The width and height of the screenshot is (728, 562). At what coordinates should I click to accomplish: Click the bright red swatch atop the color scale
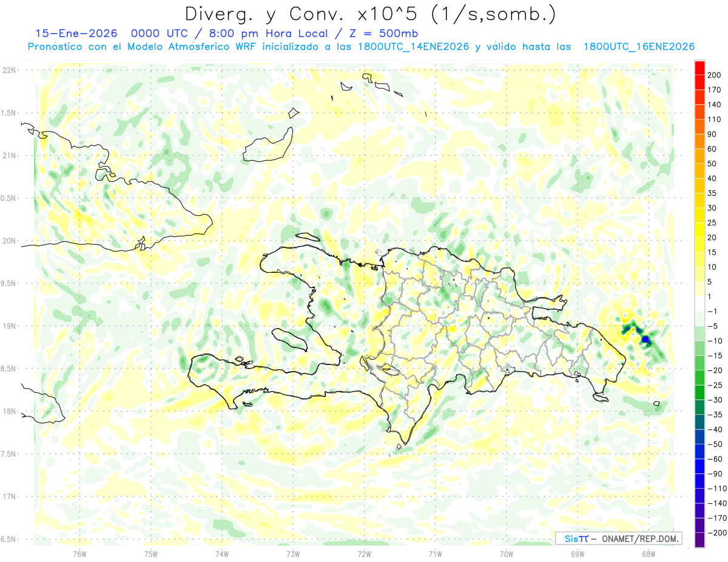[699, 68]
